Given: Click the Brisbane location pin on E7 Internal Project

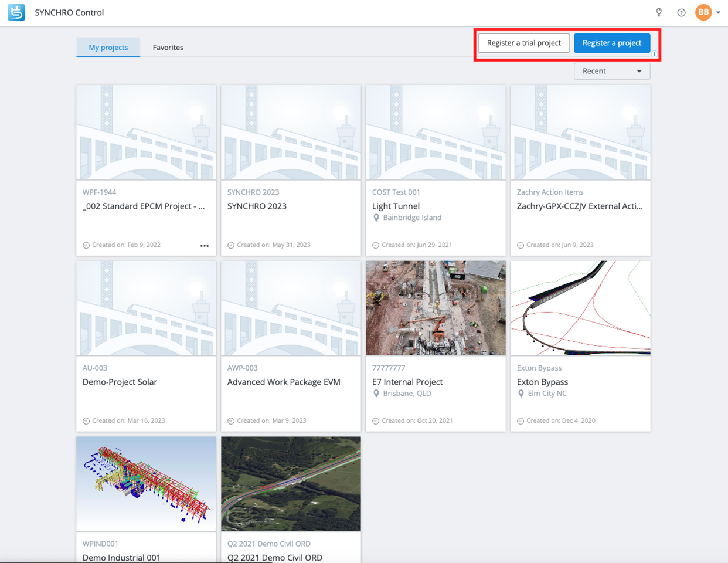Looking at the screenshot, I should click(376, 394).
